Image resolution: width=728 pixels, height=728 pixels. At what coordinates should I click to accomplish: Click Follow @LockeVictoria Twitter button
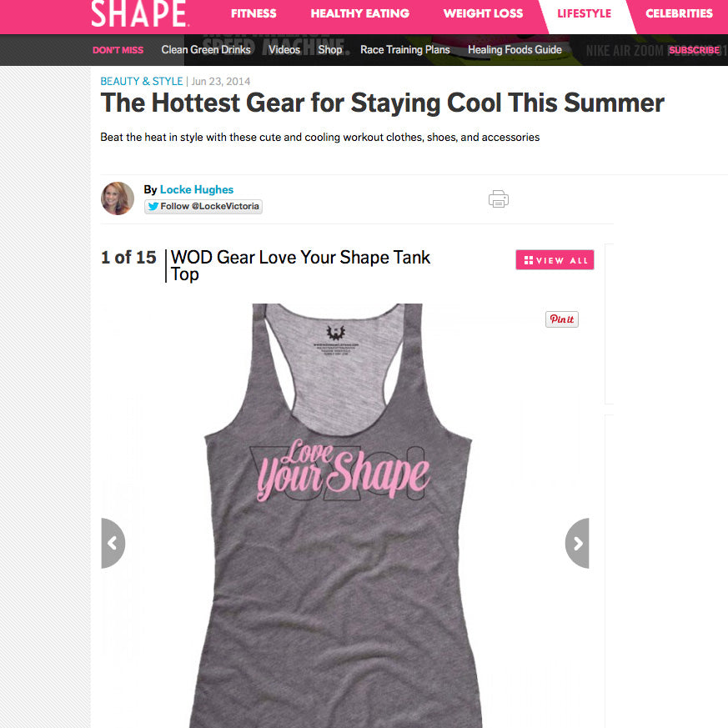pyautogui.click(x=203, y=206)
